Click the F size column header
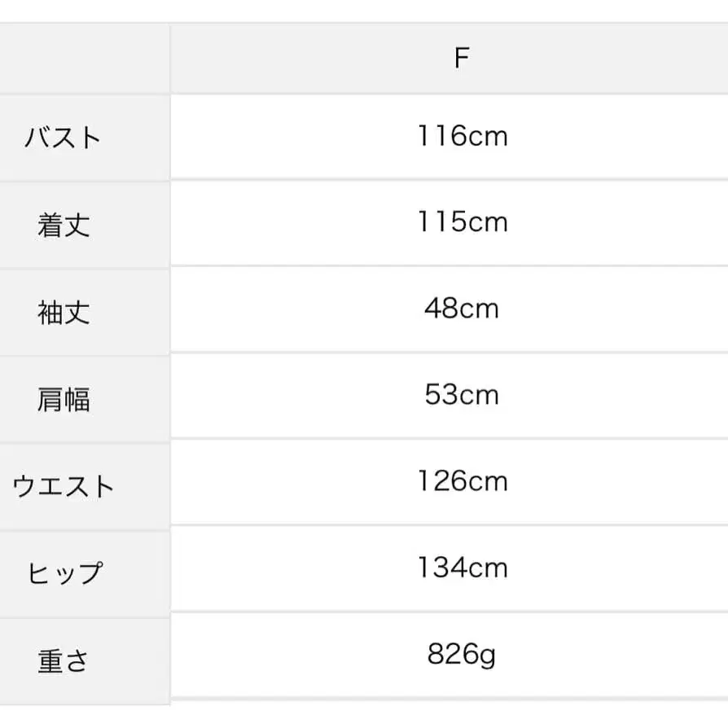728x728 pixels. (x=462, y=59)
